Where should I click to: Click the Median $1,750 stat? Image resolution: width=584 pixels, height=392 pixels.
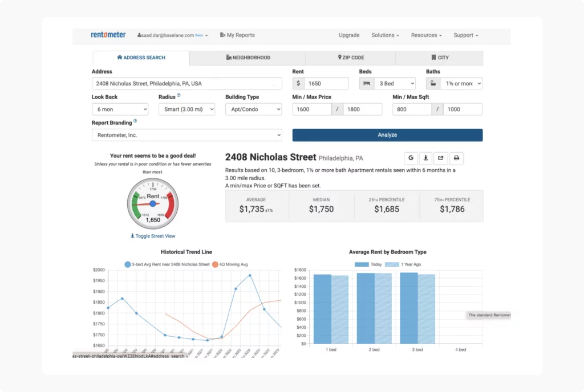pos(322,206)
